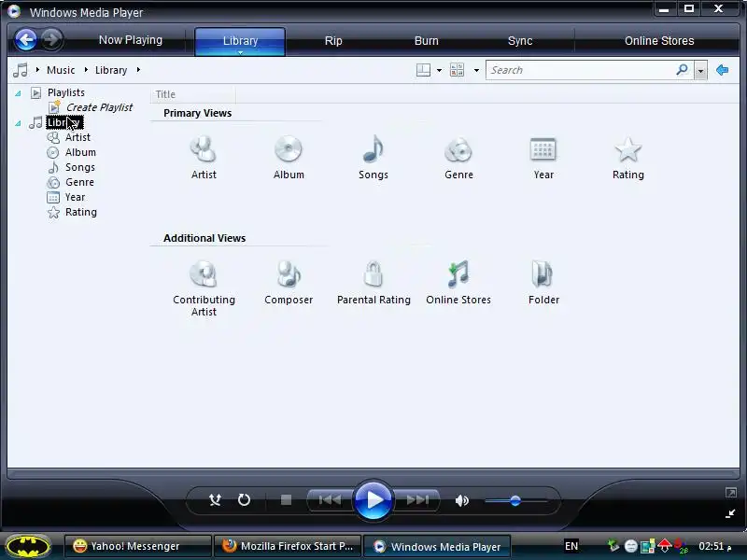Click the EN language indicator
The image size is (747, 560).
pyautogui.click(x=571, y=546)
